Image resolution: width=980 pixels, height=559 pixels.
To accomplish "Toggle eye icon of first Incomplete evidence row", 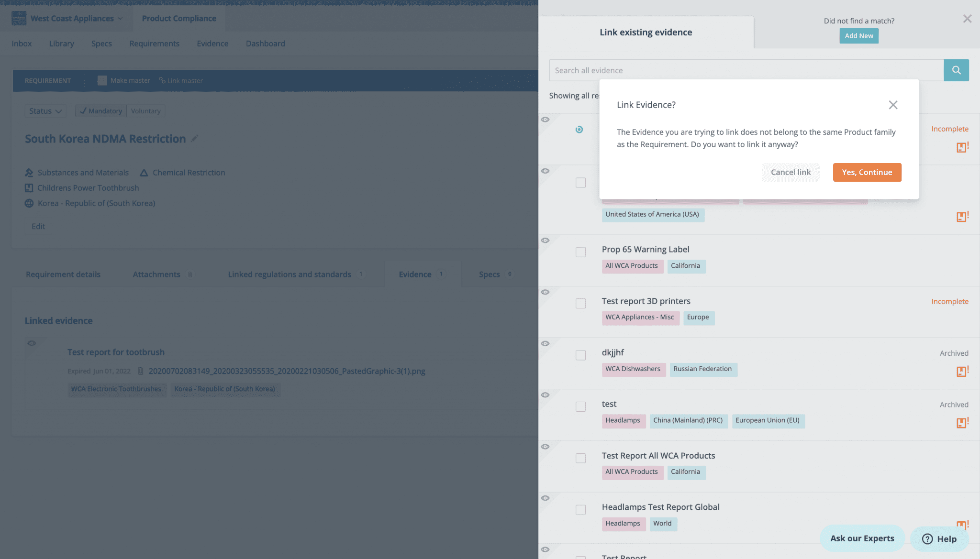I will [545, 120].
